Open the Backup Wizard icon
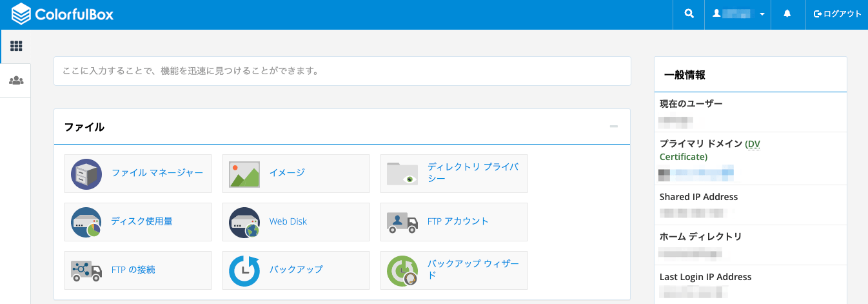The width and height of the screenshot is (868, 304). tap(402, 270)
